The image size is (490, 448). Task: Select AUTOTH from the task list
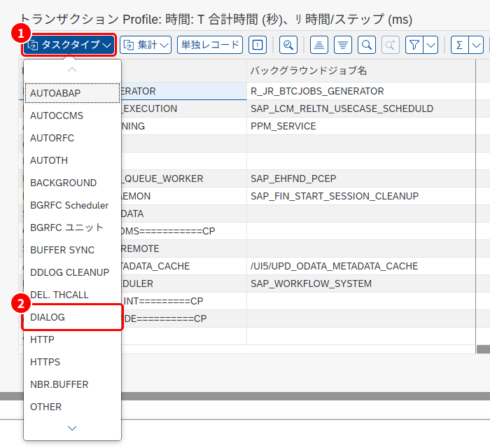click(x=72, y=160)
